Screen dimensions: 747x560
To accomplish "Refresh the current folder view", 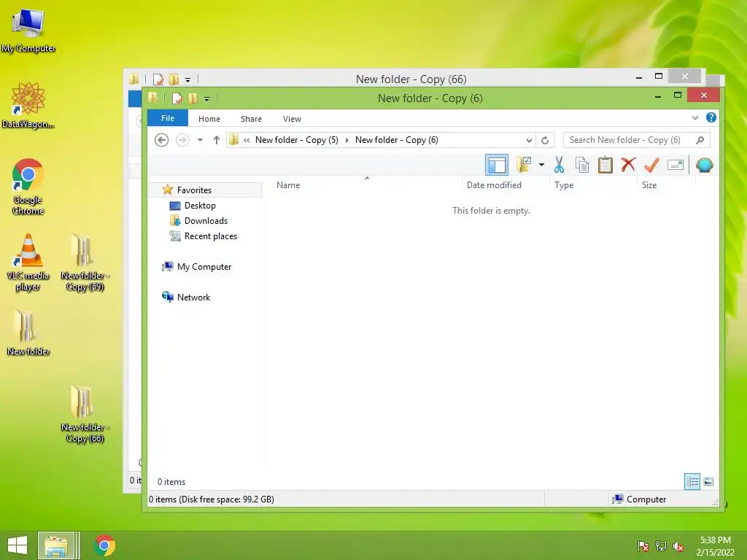I will click(x=545, y=140).
